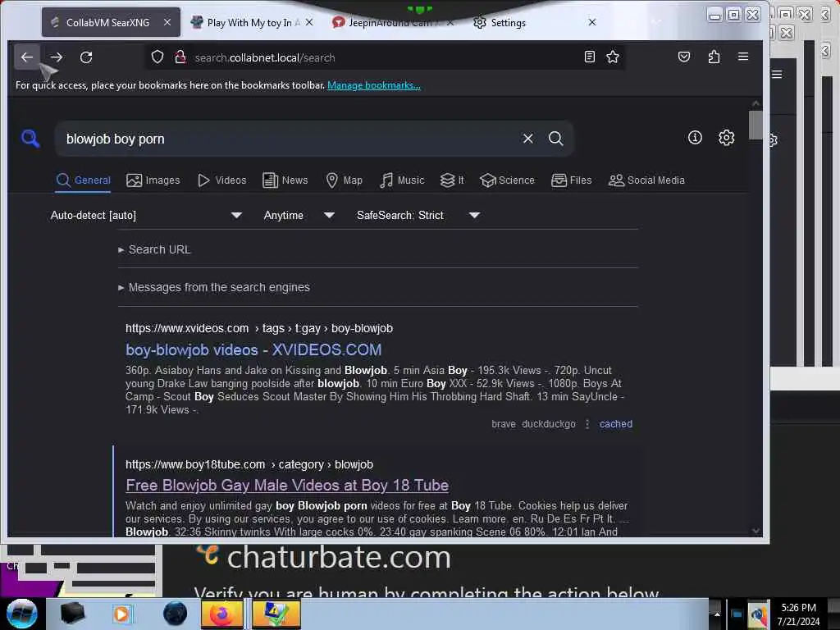
Task: Reload the current search page
Action: click(x=85, y=57)
